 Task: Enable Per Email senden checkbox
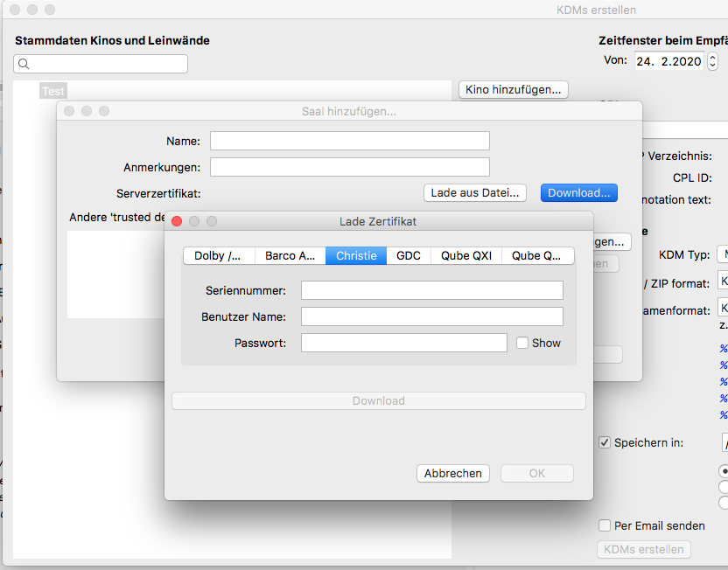[x=605, y=525]
